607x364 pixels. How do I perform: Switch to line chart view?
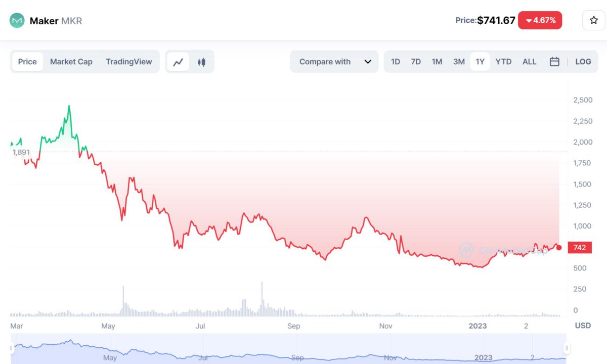178,62
